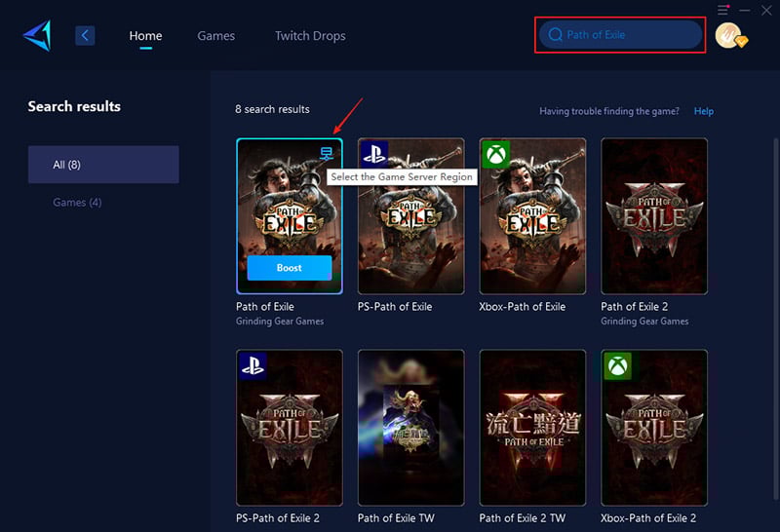Click the Help link

tap(703, 111)
